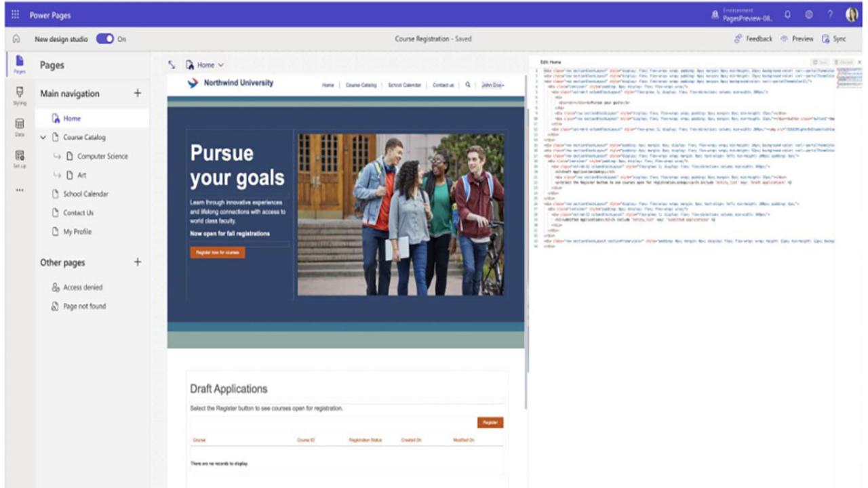Click the search icon in site header
Viewport: 868px width, 488px height.
click(x=468, y=85)
